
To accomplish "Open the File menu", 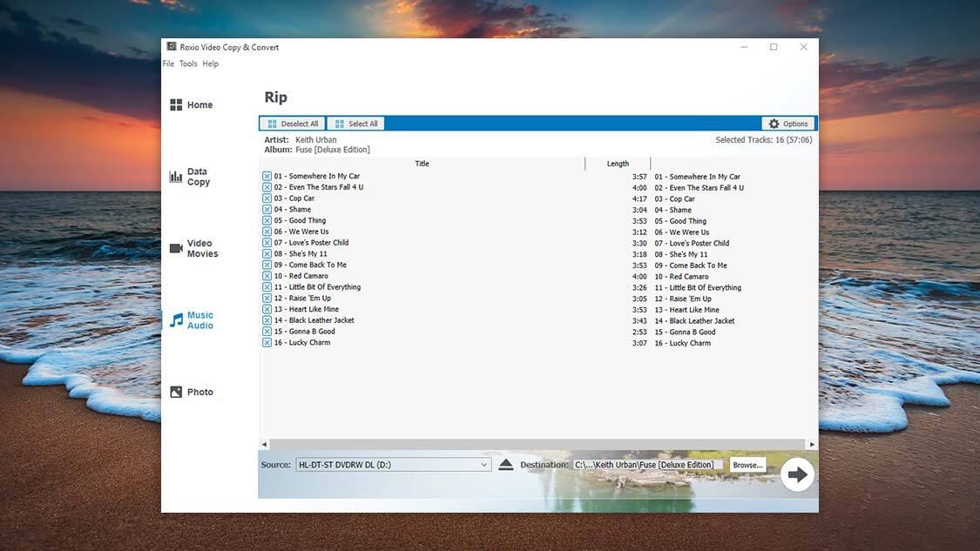I will (x=168, y=64).
